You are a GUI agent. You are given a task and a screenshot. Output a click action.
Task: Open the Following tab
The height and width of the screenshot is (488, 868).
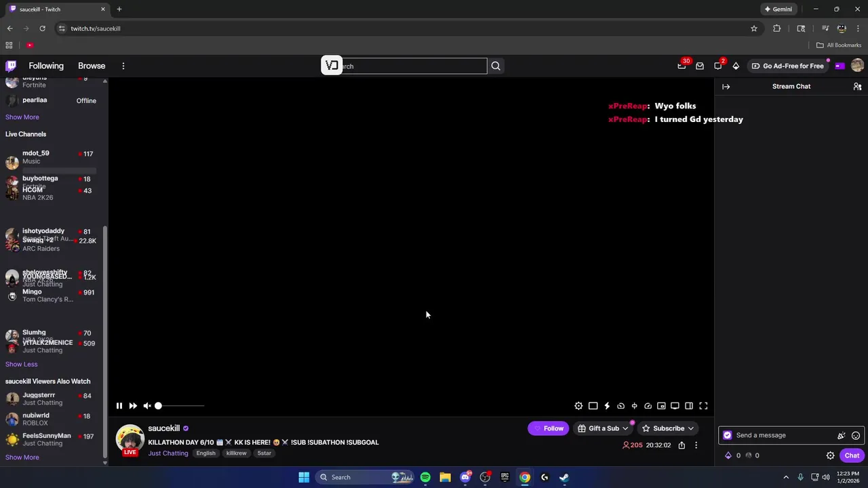tap(46, 66)
